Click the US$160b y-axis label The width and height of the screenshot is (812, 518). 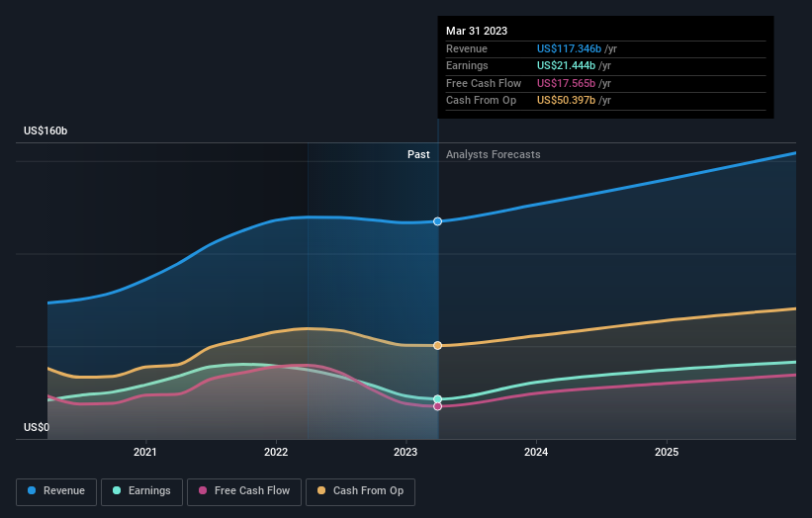(x=45, y=130)
